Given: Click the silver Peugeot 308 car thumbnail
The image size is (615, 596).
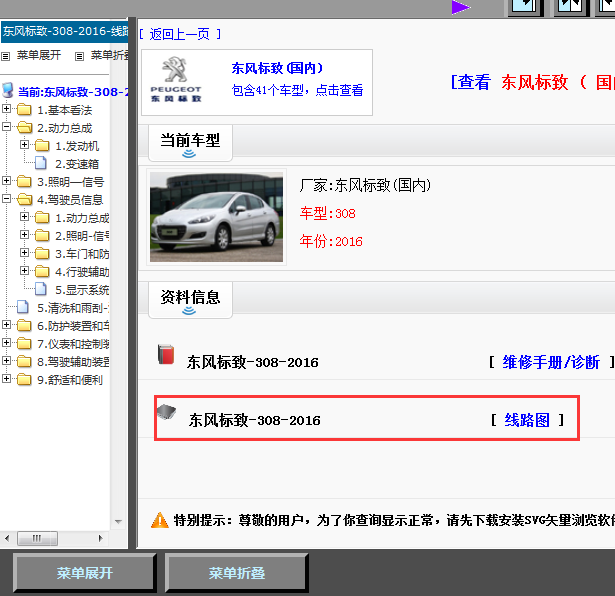Looking at the screenshot, I should pyautogui.click(x=216, y=217).
